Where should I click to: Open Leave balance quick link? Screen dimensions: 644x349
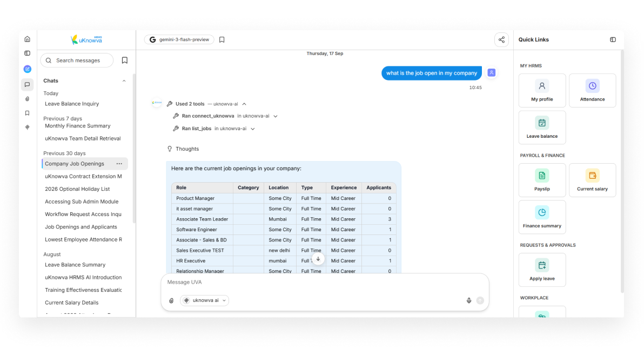tap(542, 127)
